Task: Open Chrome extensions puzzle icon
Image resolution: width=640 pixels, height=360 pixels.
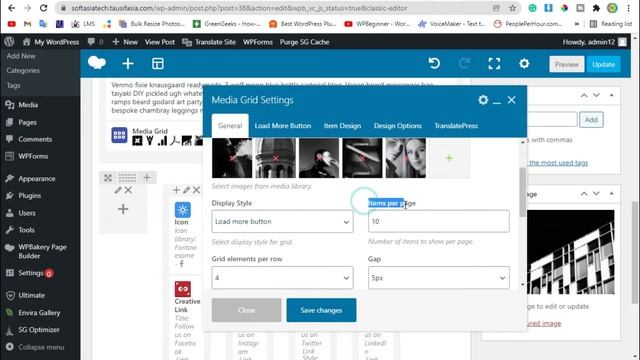Action: [596, 8]
